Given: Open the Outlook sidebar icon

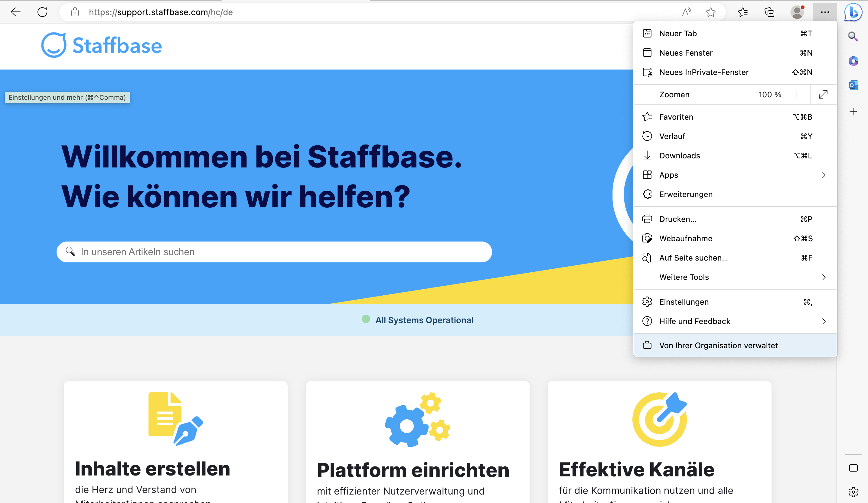Looking at the screenshot, I should (x=853, y=85).
